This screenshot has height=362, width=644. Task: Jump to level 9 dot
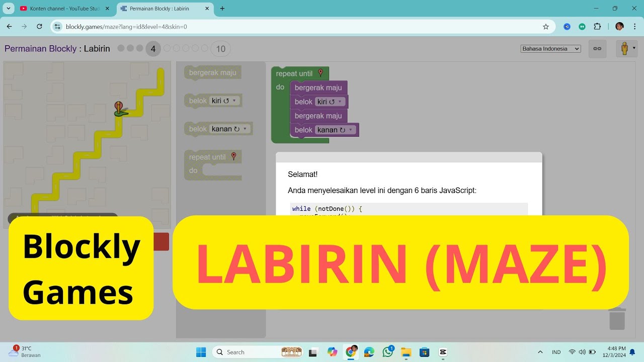coord(204,48)
